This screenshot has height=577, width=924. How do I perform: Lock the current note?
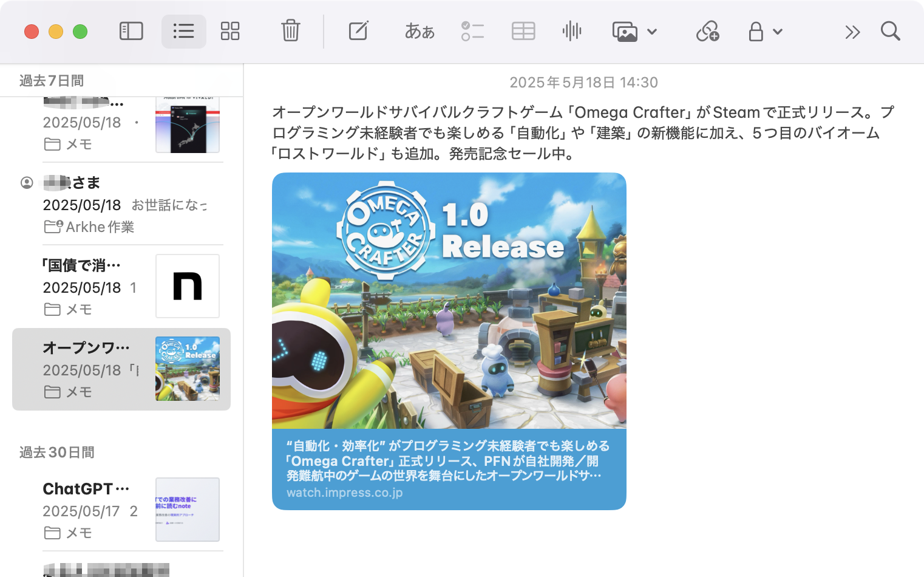pos(757,31)
